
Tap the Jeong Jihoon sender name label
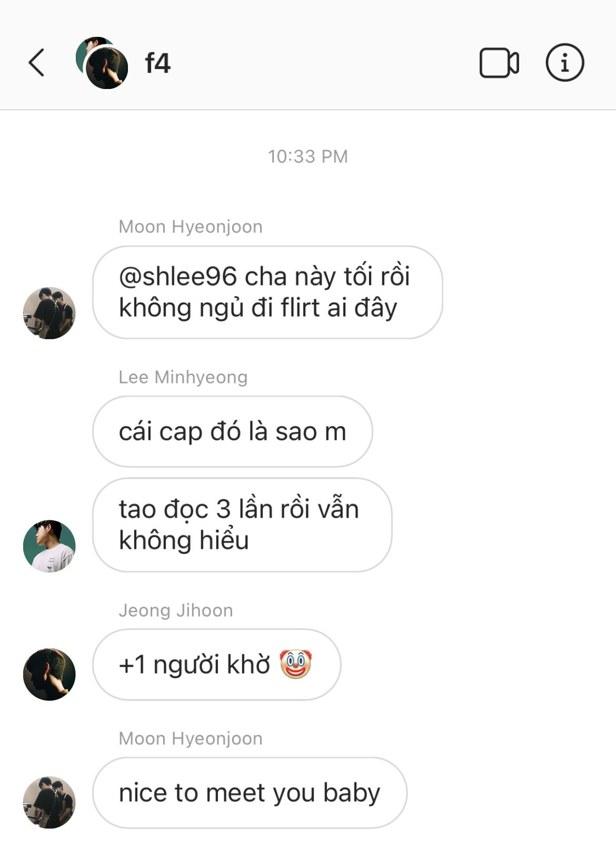click(x=176, y=610)
